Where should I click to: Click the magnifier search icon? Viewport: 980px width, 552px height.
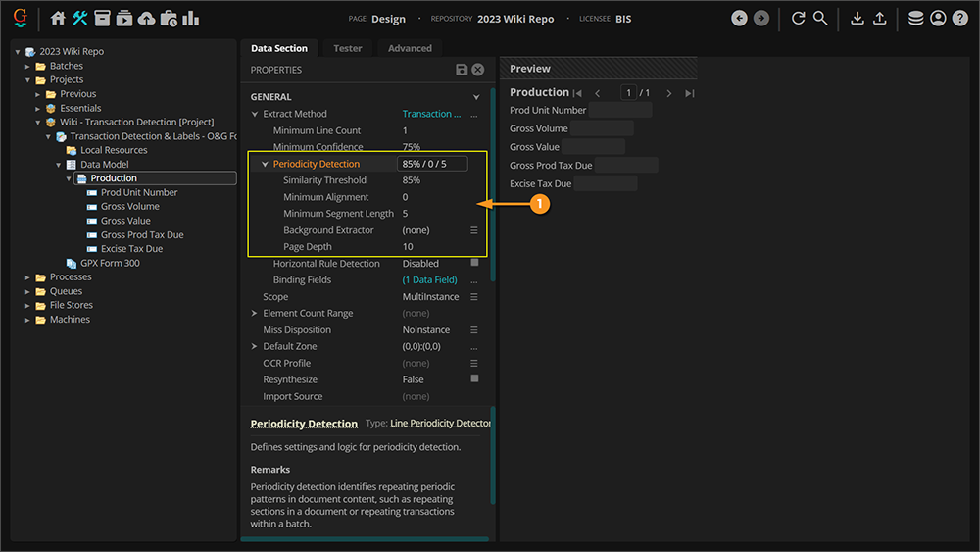[820, 19]
